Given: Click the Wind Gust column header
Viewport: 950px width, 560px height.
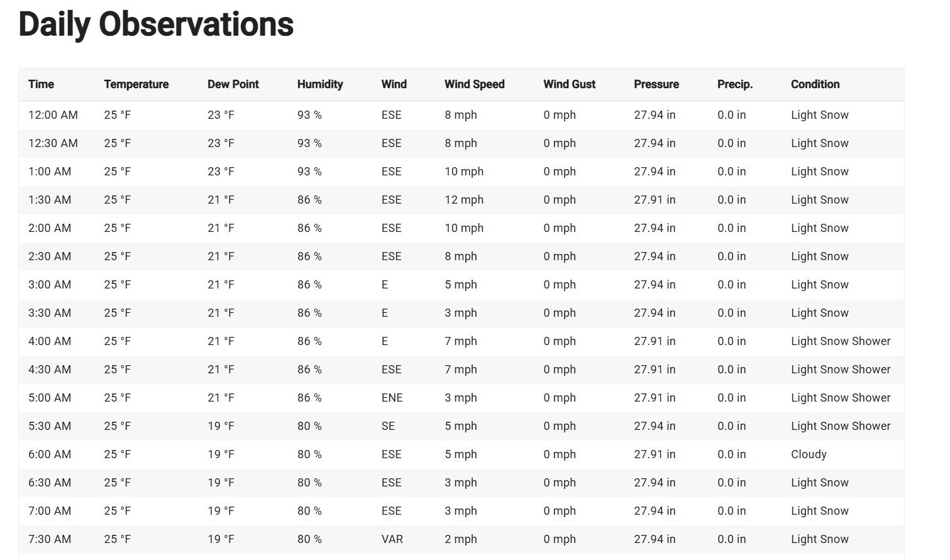Looking at the screenshot, I should 569,84.
